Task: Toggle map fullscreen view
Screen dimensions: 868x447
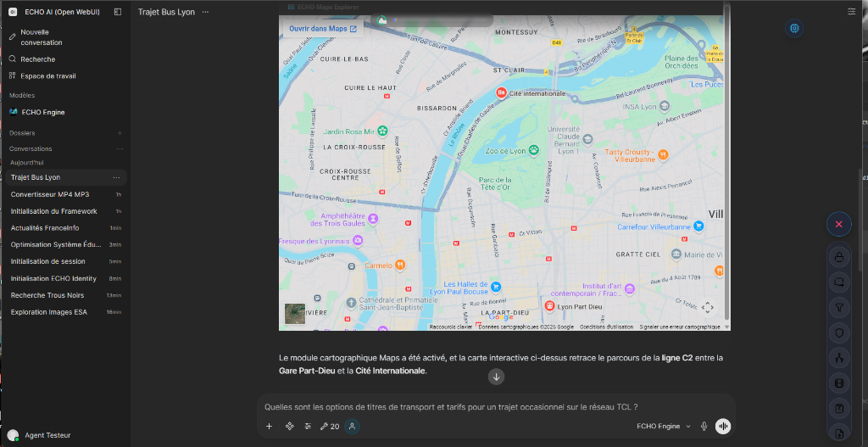Action: [x=707, y=307]
